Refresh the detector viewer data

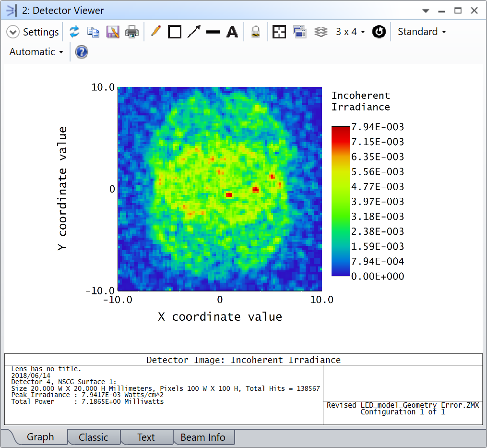74,32
